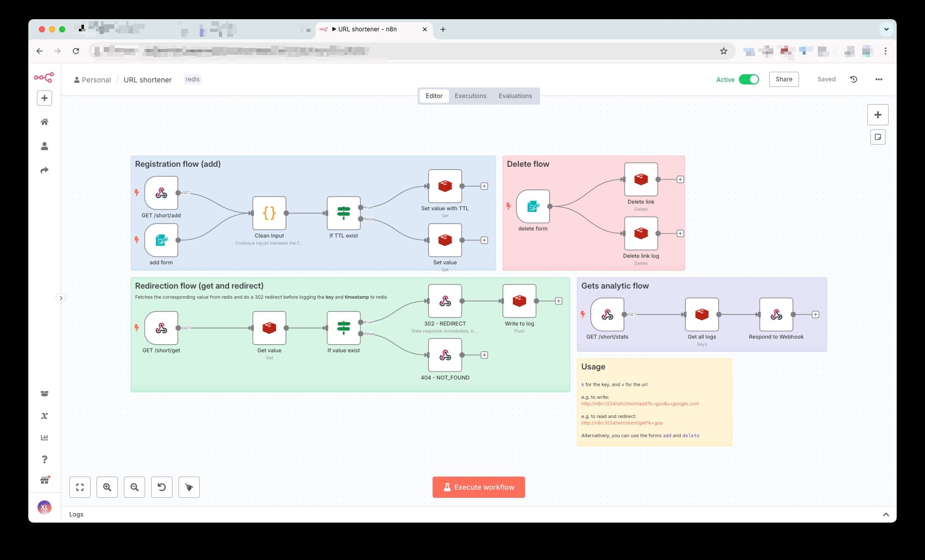Click the URL shortener workflow name
Image resolution: width=925 pixels, height=560 pixels.
148,80
